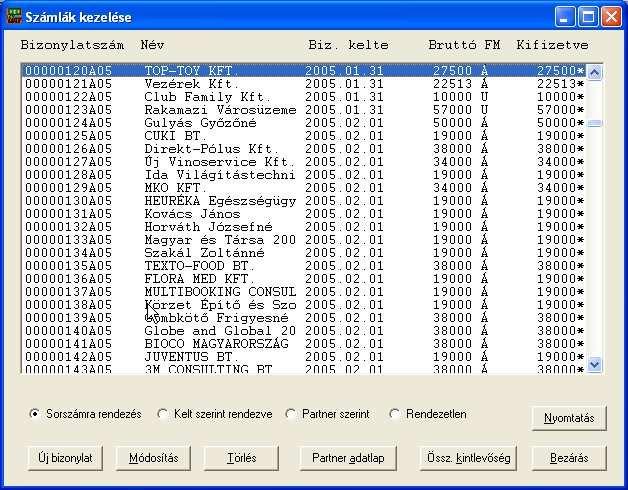Select HEURÉKA Egészségügy row
Screen dimensions: 628x490
(x=304, y=201)
